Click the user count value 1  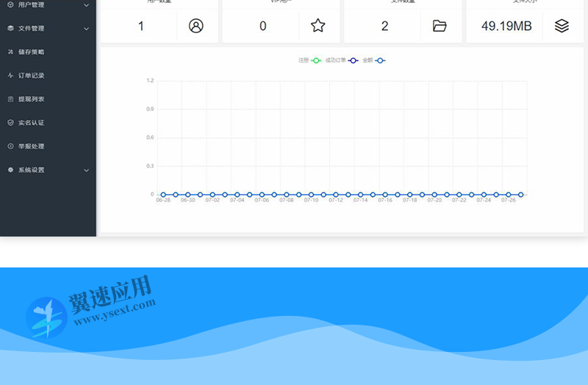click(141, 26)
